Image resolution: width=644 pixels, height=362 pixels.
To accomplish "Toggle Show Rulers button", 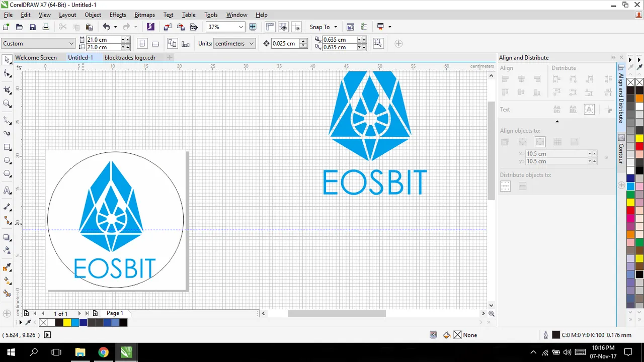I will (x=270, y=27).
